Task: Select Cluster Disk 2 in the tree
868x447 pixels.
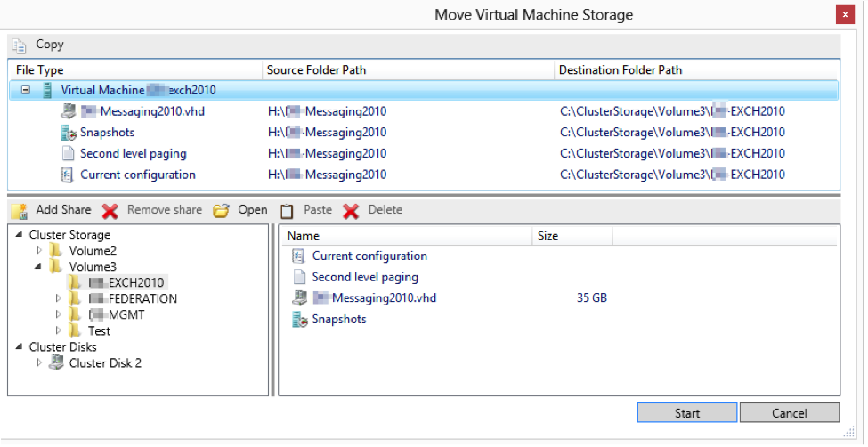Action: [105, 362]
